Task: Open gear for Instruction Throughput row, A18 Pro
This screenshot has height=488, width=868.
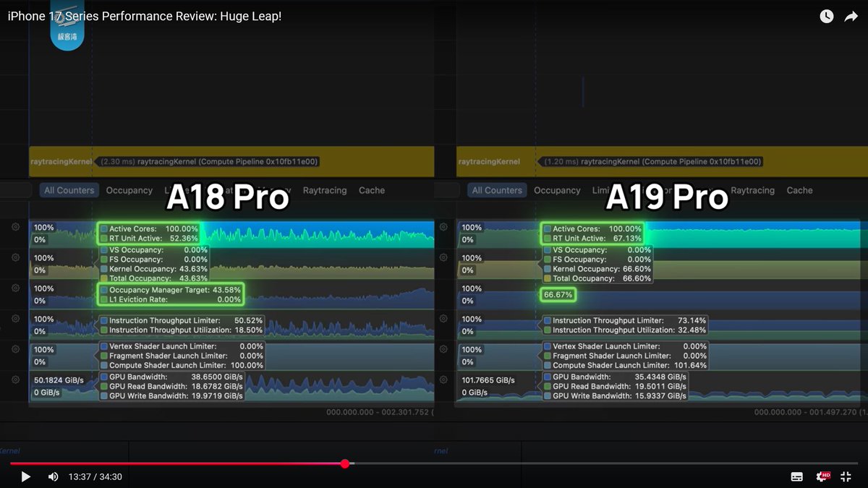Action: (x=15, y=317)
